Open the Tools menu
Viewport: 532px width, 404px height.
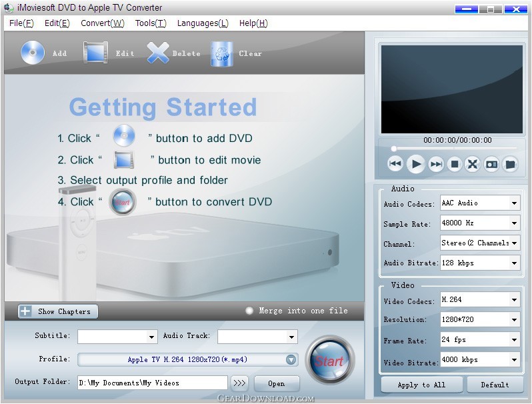point(151,23)
